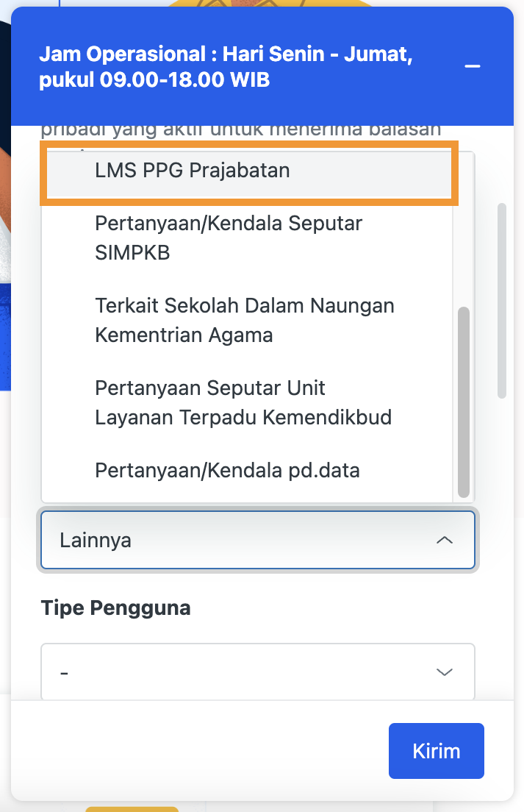Click the down chevron under Tipe Pengguna

pyautogui.click(x=444, y=672)
